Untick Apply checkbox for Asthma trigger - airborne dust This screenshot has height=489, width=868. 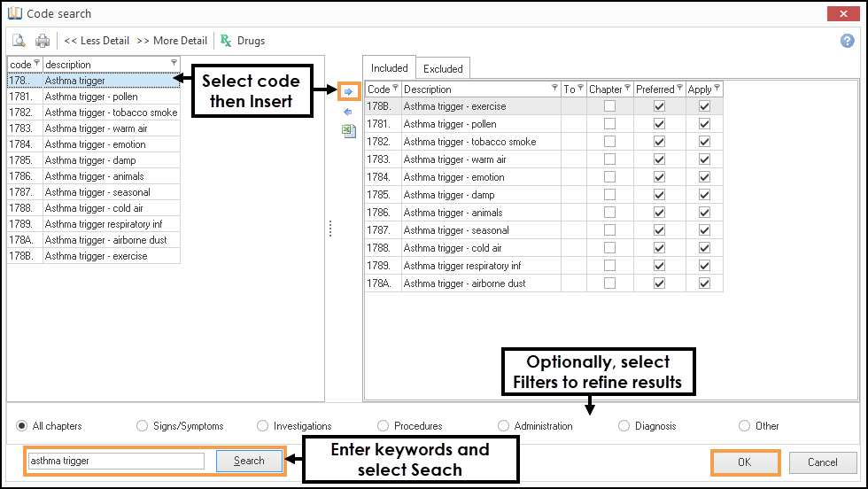[704, 283]
